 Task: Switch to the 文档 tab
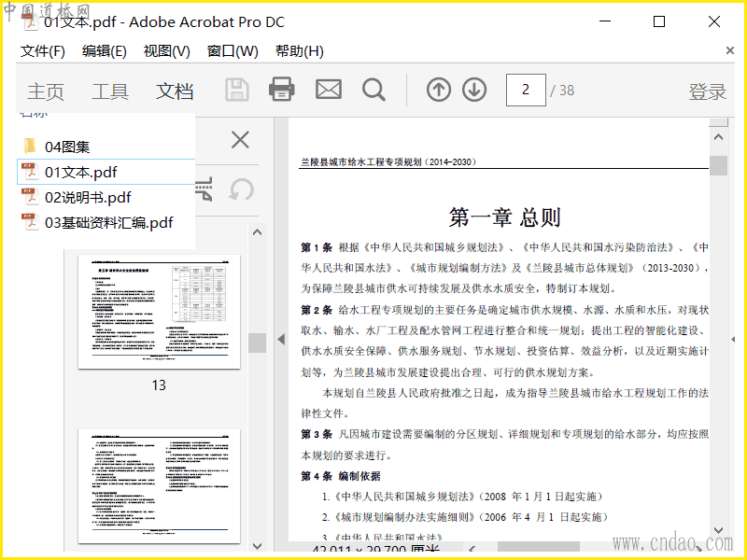point(175,91)
